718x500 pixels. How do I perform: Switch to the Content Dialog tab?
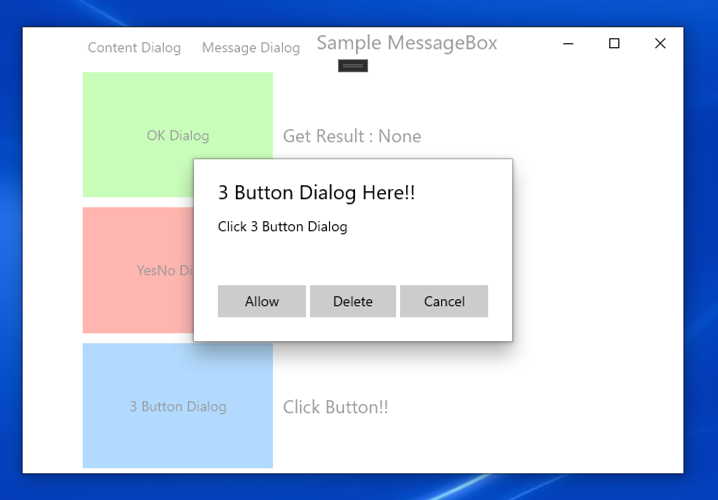pyautogui.click(x=134, y=48)
